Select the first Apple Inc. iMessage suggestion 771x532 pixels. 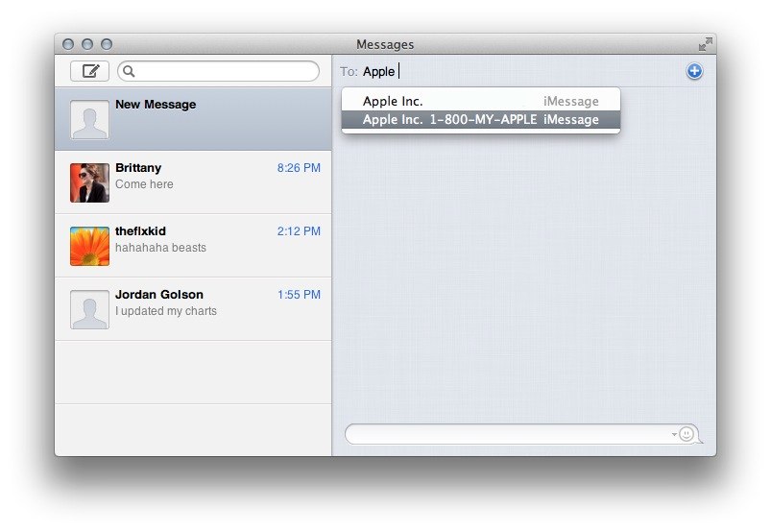point(481,101)
